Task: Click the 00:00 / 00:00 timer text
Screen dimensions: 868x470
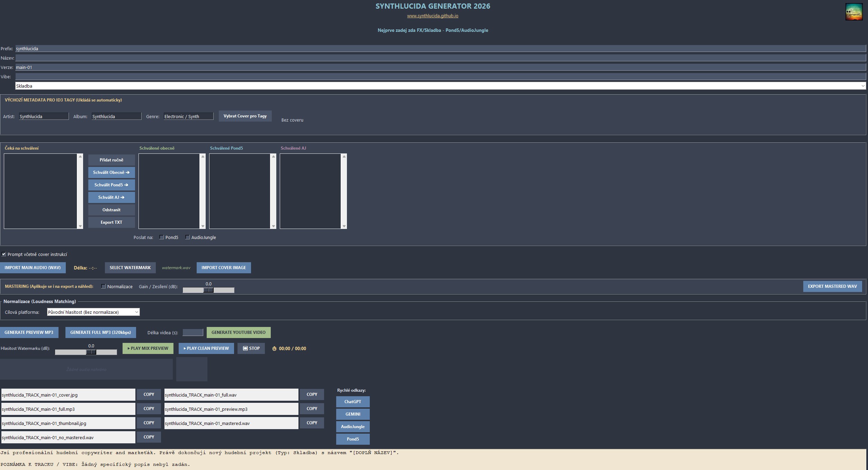Action: pos(293,349)
